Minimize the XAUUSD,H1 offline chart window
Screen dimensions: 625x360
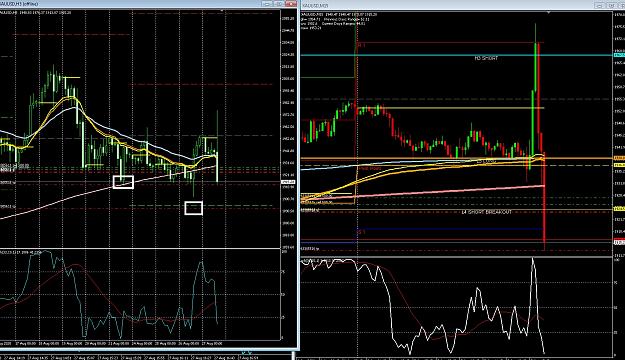267,4
